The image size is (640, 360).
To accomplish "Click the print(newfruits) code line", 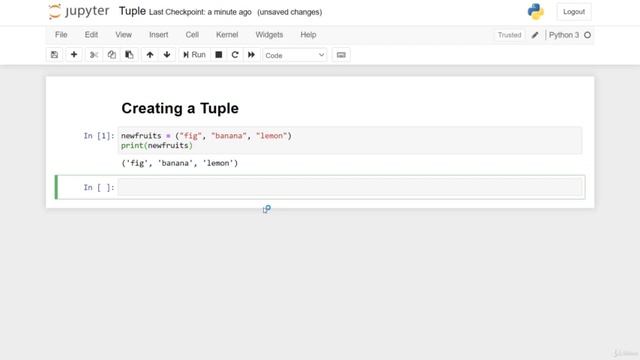I will [157, 146].
